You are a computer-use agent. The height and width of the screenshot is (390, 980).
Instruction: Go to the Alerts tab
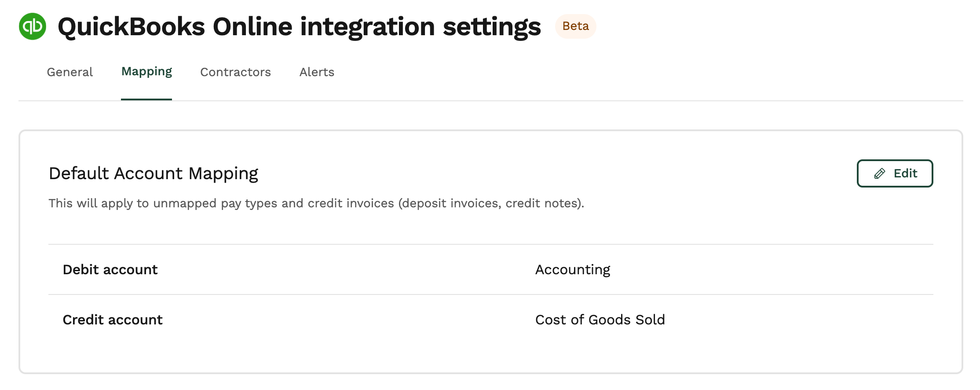pyautogui.click(x=317, y=72)
